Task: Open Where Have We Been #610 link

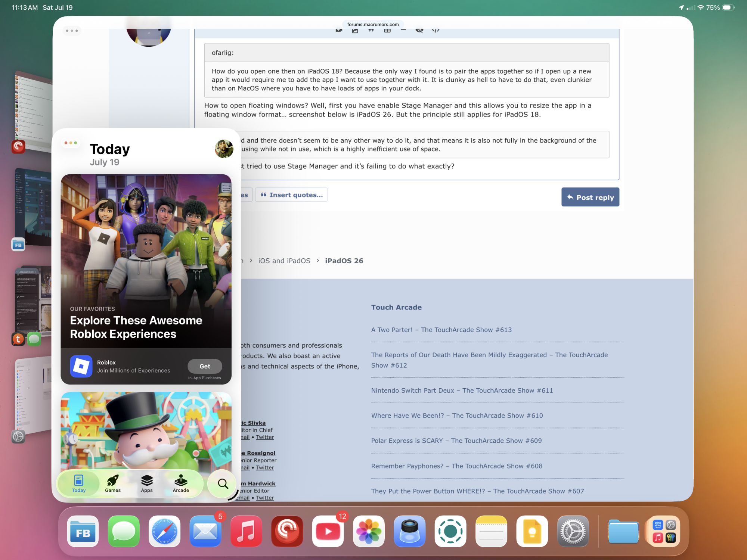Action: (x=457, y=416)
